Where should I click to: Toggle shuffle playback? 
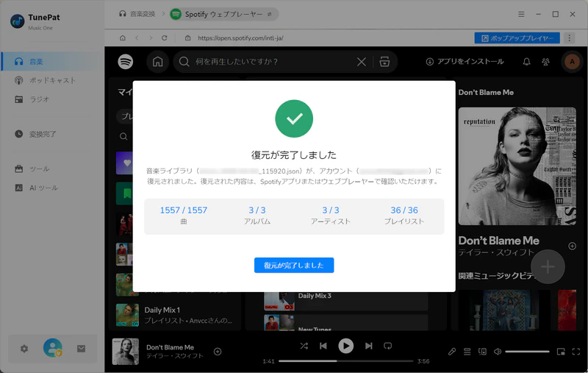click(x=304, y=346)
